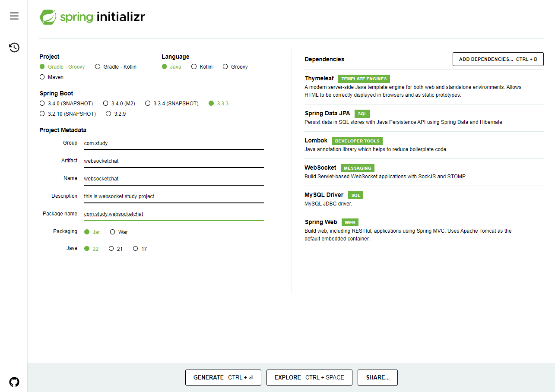Screen dimensions: 555x392
Task: Click the TEMPLATE ENGINES tag
Action: [x=364, y=79]
